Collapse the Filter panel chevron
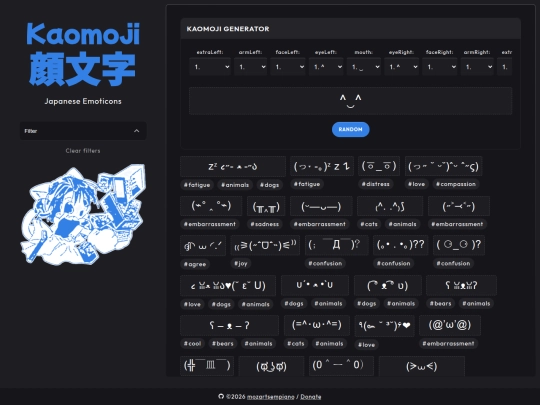This screenshot has height=405, width=540. click(x=137, y=131)
